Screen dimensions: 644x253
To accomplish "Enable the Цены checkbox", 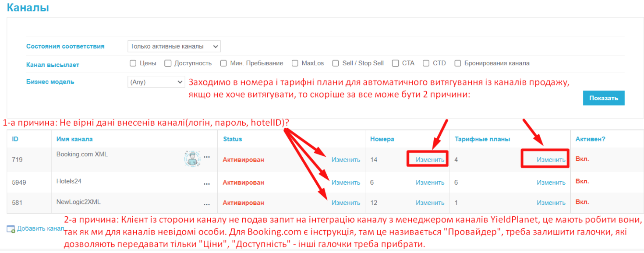I will 133,63.
